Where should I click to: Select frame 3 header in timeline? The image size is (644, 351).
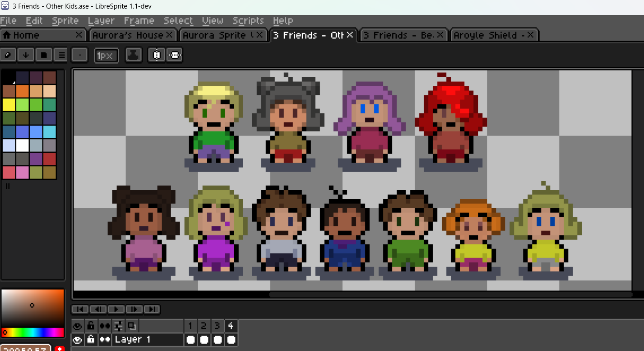coord(218,326)
